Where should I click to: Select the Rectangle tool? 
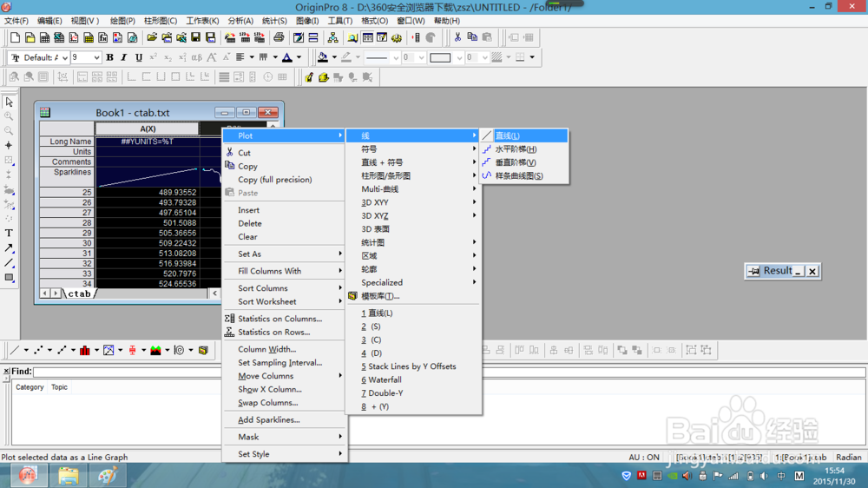coord(9,278)
